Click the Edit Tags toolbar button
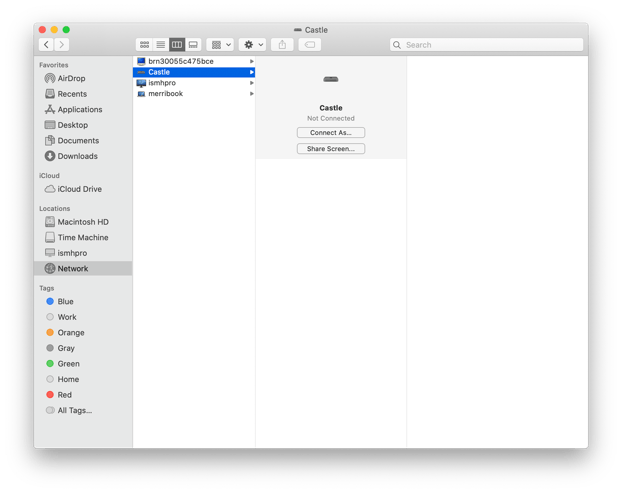622x493 pixels. 310,44
